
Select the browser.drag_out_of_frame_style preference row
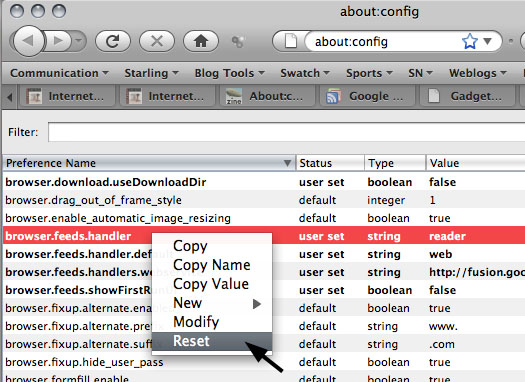point(264,200)
